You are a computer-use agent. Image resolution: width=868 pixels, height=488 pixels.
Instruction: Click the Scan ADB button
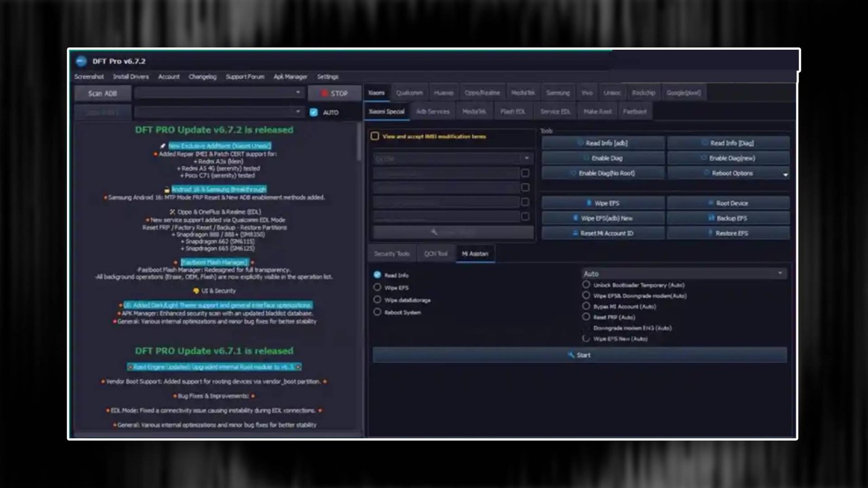coord(102,93)
